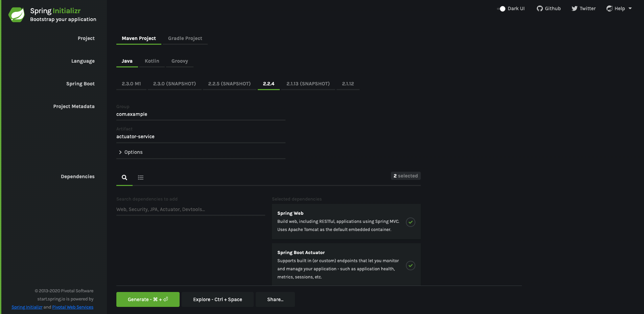Click the 2 selected badge
The image size is (644, 314).
point(406,176)
